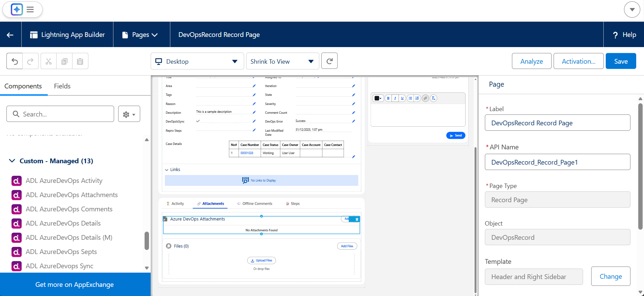Open the Shrink To View dropdown
The height and width of the screenshot is (296, 644).
[282, 61]
